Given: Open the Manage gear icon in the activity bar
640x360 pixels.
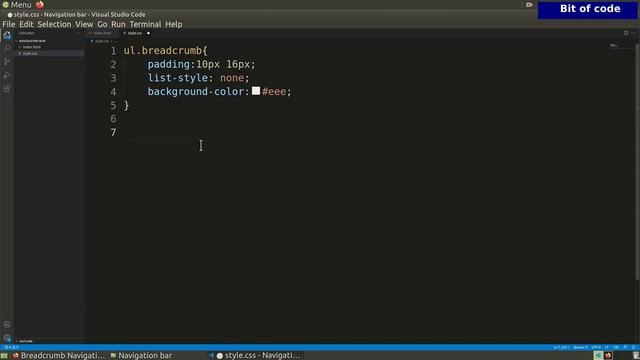Looking at the screenshot, I should (7, 338).
